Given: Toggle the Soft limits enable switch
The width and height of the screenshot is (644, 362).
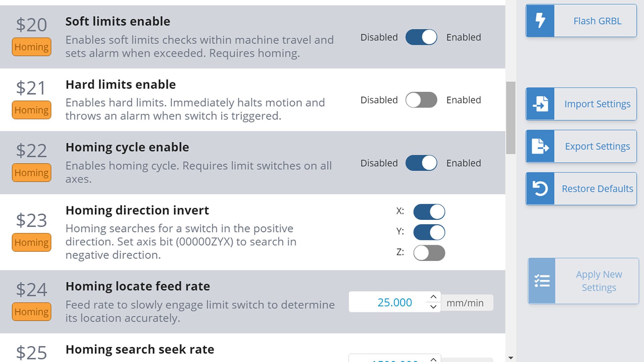Looking at the screenshot, I should [x=421, y=37].
